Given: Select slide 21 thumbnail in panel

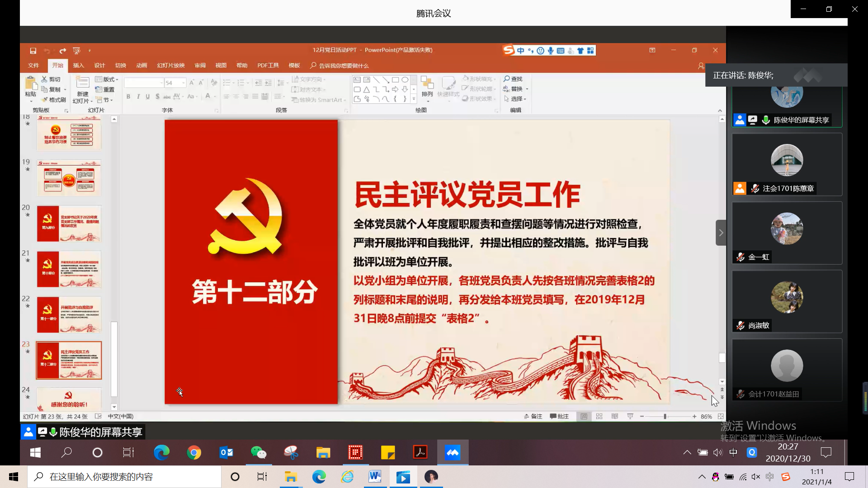Looking at the screenshot, I should click(69, 270).
